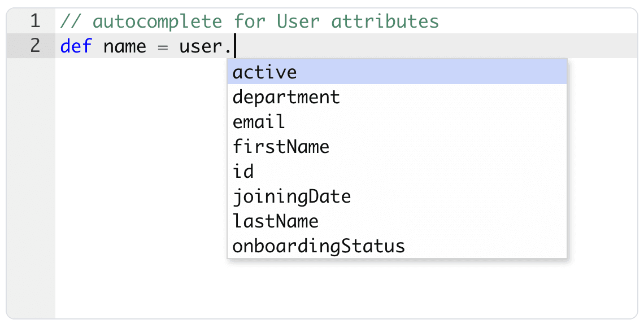Select the 'active' autocomplete suggestion
644x324 pixels.
pyautogui.click(x=264, y=72)
